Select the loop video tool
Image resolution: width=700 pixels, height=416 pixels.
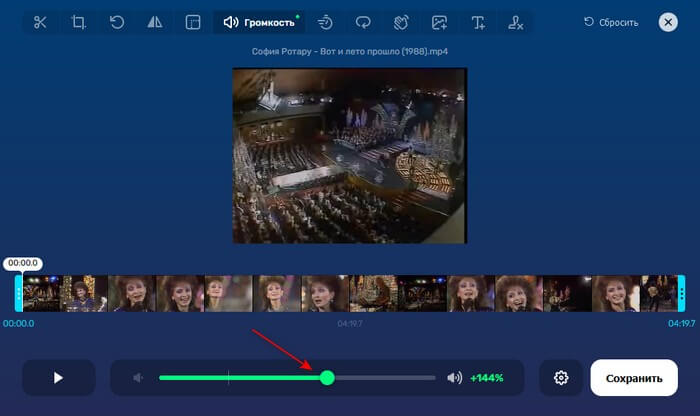pyautogui.click(x=363, y=22)
